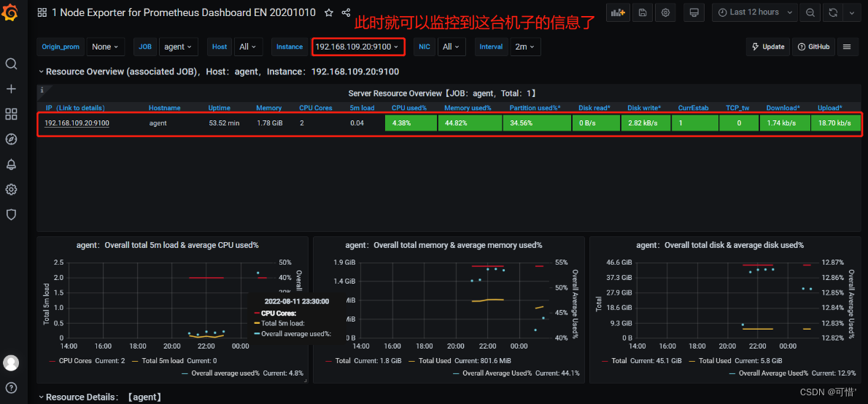The height and width of the screenshot is (404, 868).
Task: Open the Explore compass icon in sidebar
Action: [11, 139]
